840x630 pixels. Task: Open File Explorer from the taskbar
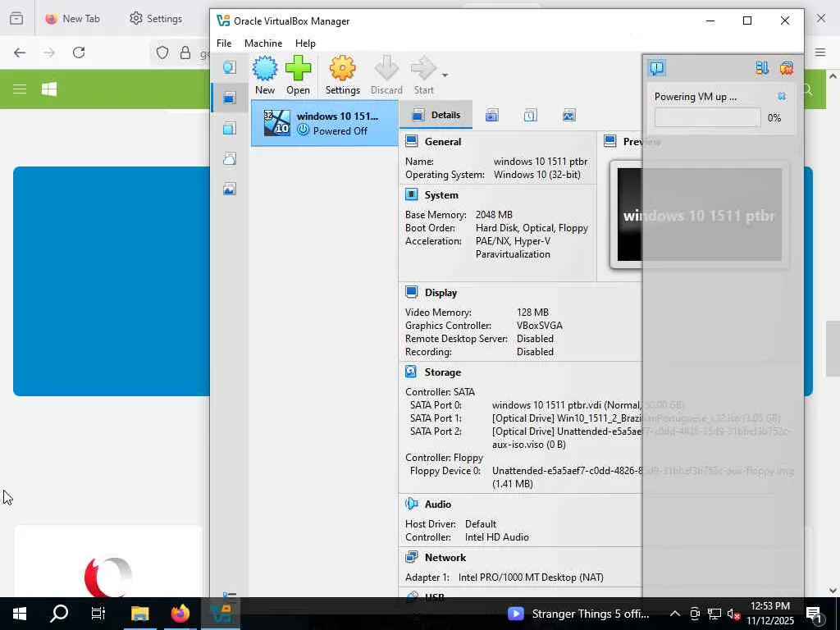139,614
